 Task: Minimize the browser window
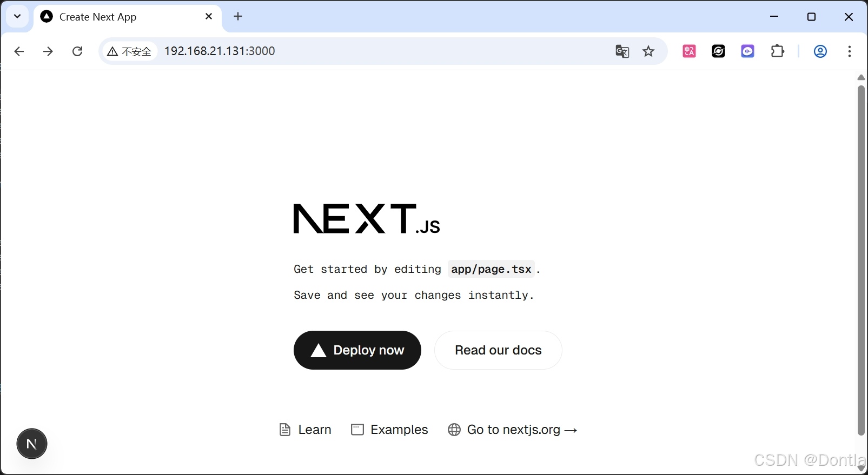774,17
